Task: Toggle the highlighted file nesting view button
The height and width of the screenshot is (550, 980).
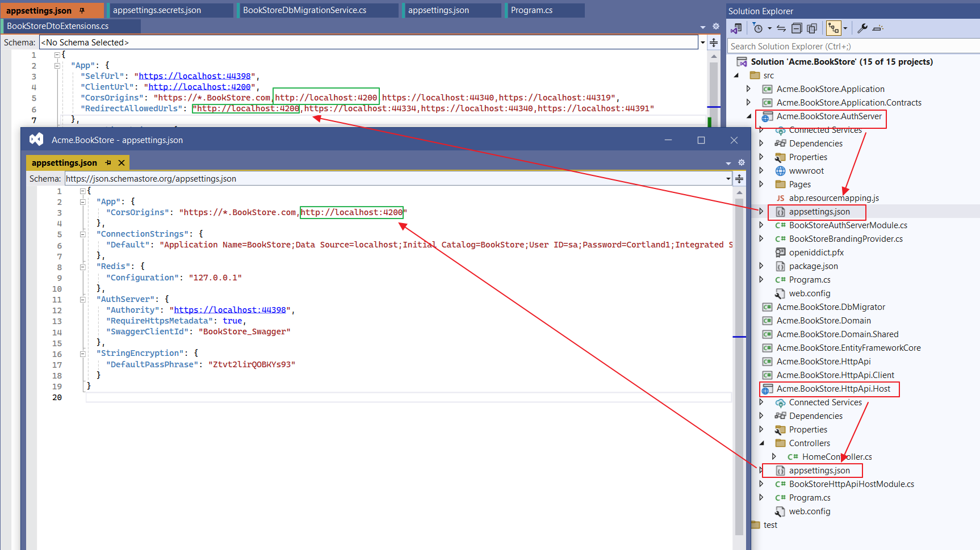Action: click(x=834, y=28)
